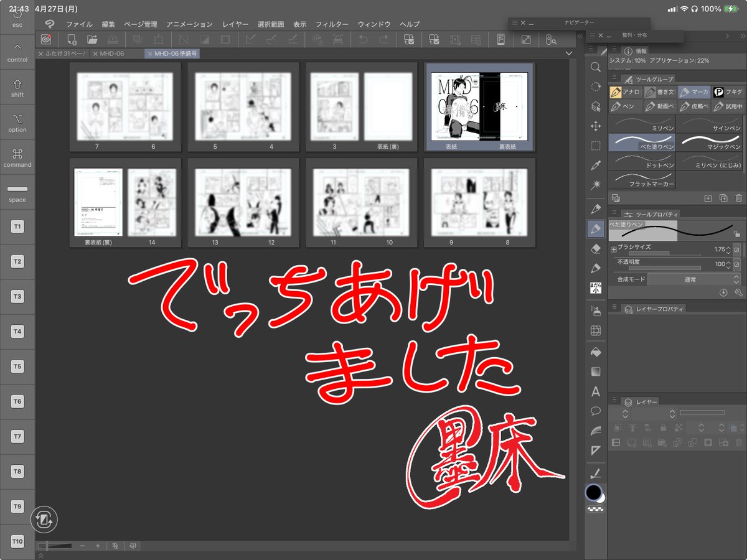Toggle opacity dynamics button
This screenshot has height=560, width=747.
pyautogui.click(x=736, y=264)
